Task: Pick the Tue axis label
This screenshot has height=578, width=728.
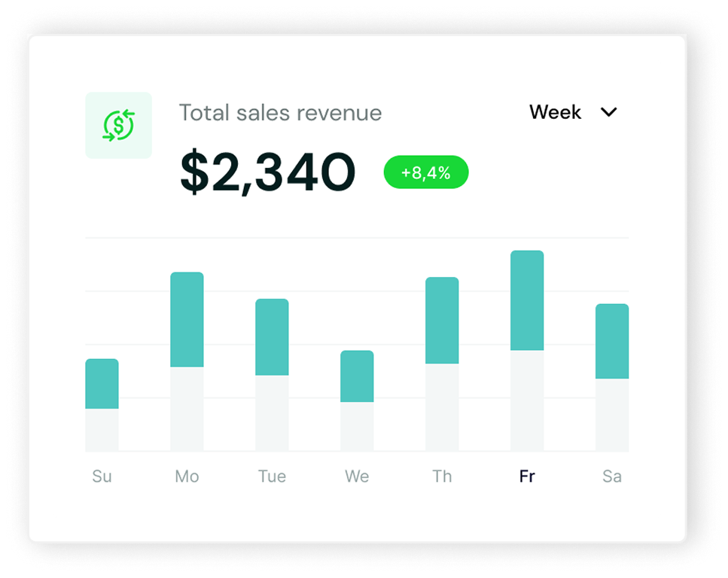Action: [272, 476]
